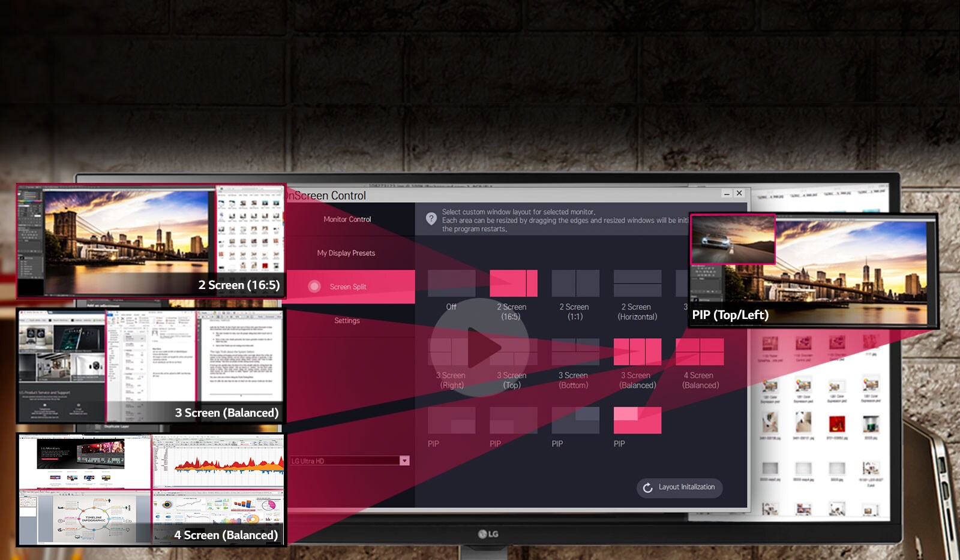Turn screen split Off
Screen dimensions: 960x560
[451, 283]
